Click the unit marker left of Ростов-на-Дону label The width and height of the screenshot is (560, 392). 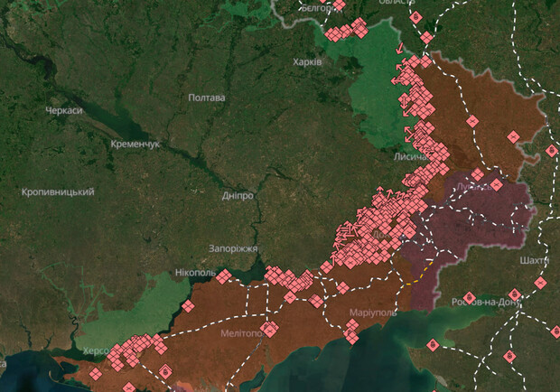coord(469,299)
